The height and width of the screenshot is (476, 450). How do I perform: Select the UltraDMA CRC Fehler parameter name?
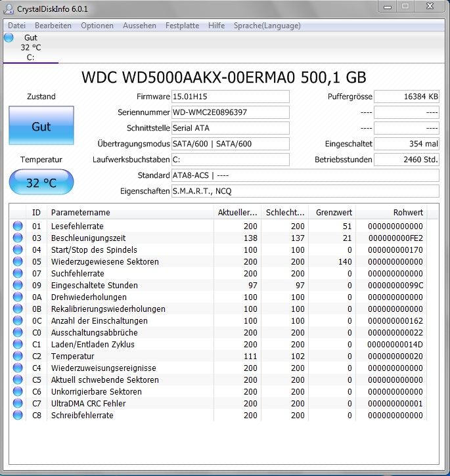coord(88,404)
